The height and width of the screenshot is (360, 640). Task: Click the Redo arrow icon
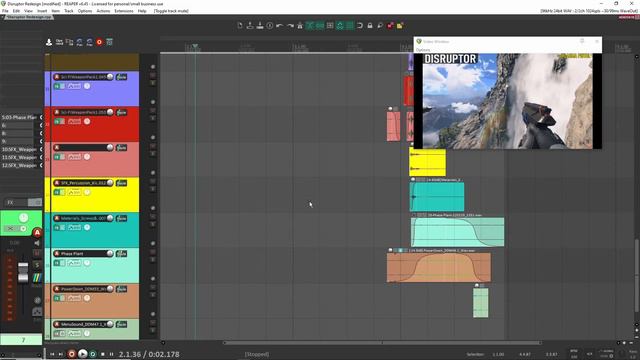coord(290,26)
